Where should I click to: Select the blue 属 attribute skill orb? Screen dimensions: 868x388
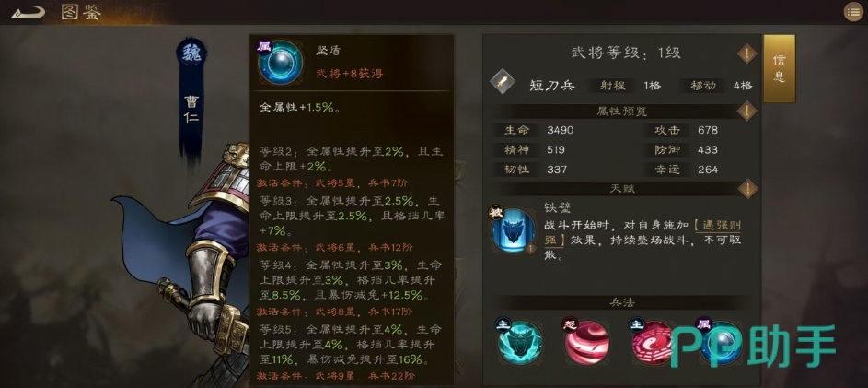coord(720,343)
